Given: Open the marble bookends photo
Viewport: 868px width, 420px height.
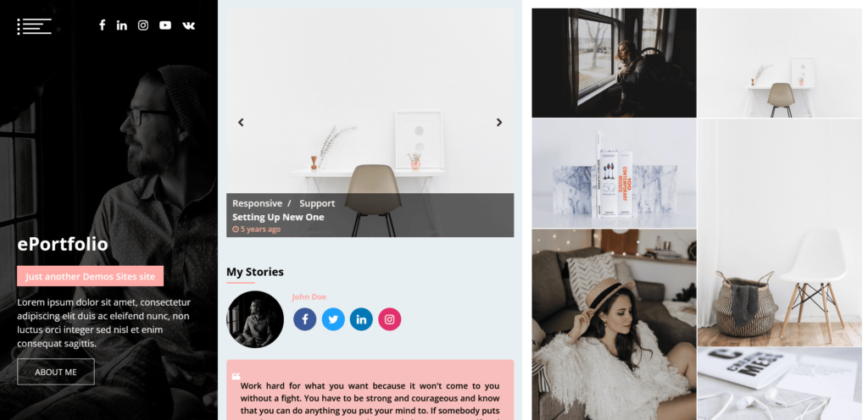Looking at the screenshot, I should pos(614,174).
